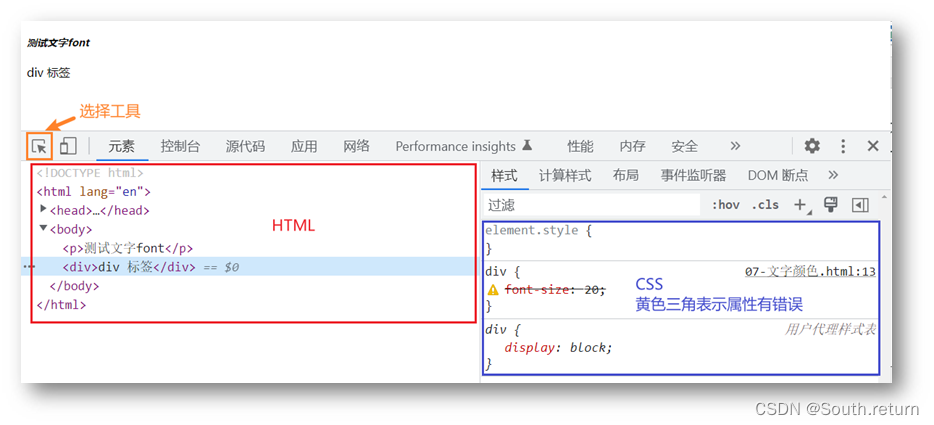The image size is (934, 425).
Task: Select the closing </html> tag
Action: pyautogui.click(x=61, y=305)
